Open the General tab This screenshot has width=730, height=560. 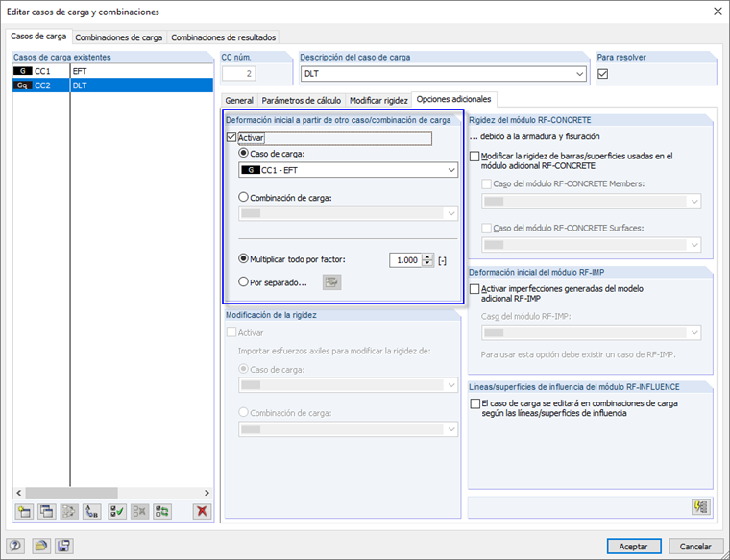click(x=239, y=100)
